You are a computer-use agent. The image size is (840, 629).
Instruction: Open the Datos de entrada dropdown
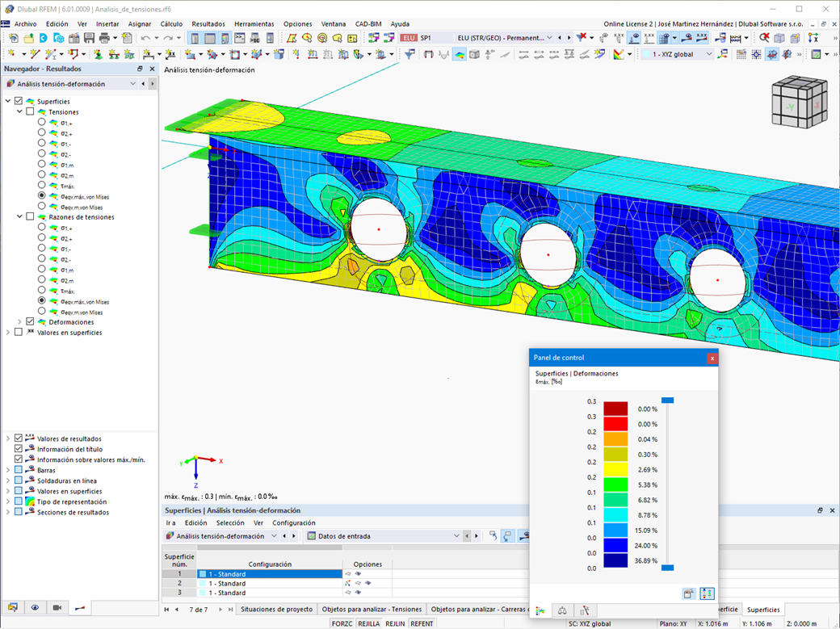[x=456, y=536]
